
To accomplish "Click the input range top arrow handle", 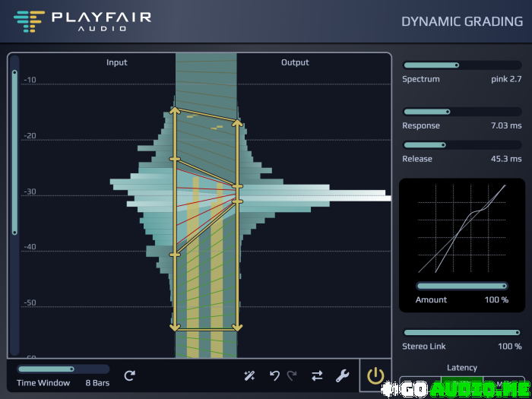I will [x=174, y=112].
